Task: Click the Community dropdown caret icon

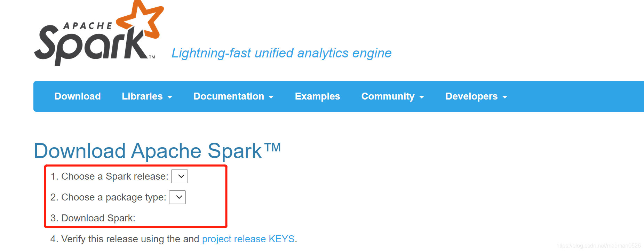Action: tap(421, 97)
